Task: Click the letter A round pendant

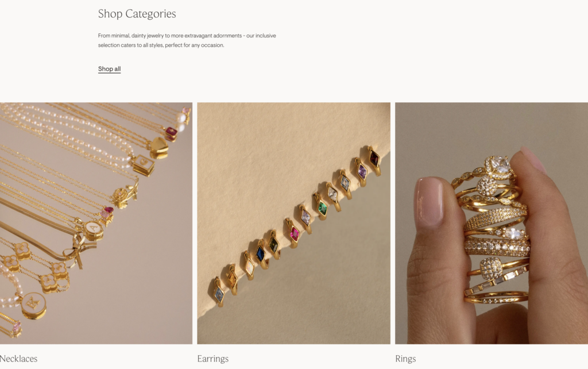Action: click(94, 230)
